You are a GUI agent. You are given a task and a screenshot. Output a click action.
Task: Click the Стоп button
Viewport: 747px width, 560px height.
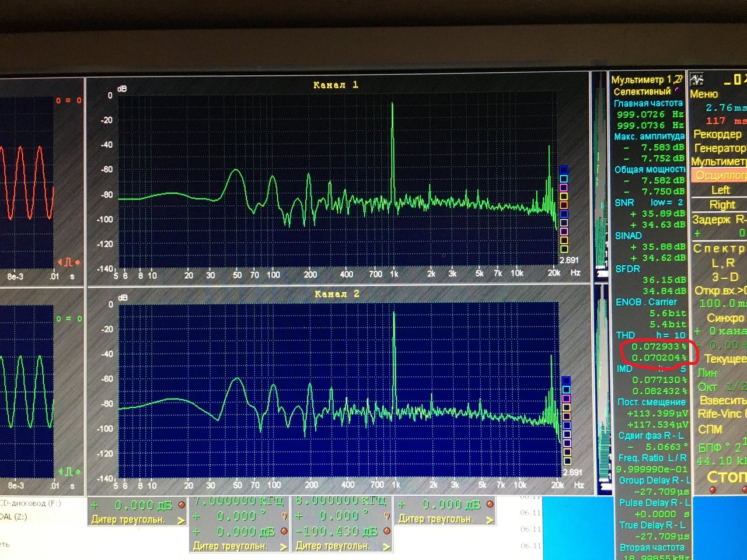coord(727,477)
